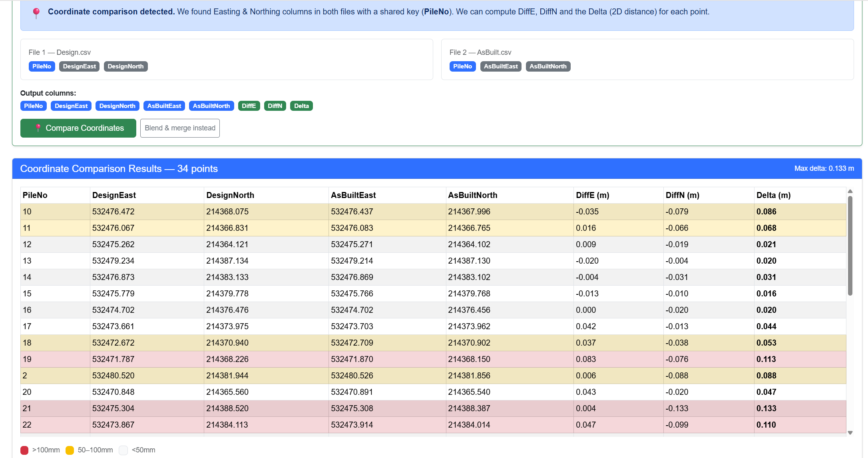The width and height of the screenshot is (868, 458).
Task: Select the DesignNorth tag under File 1
Action: [x=125, y=66]
